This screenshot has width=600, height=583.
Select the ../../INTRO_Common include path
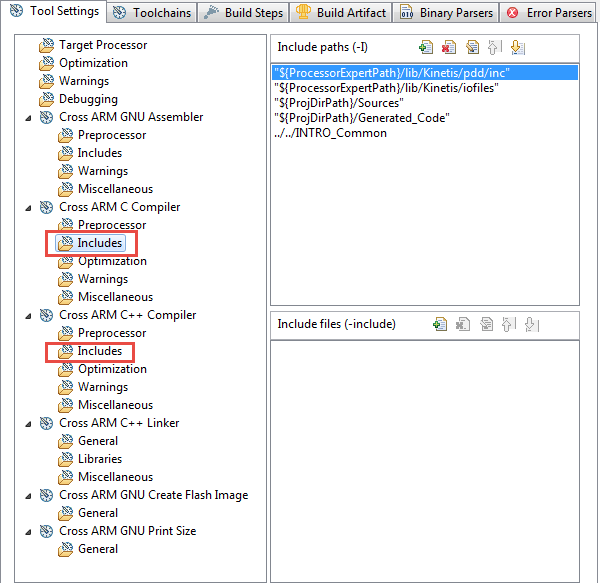(425, 133)
